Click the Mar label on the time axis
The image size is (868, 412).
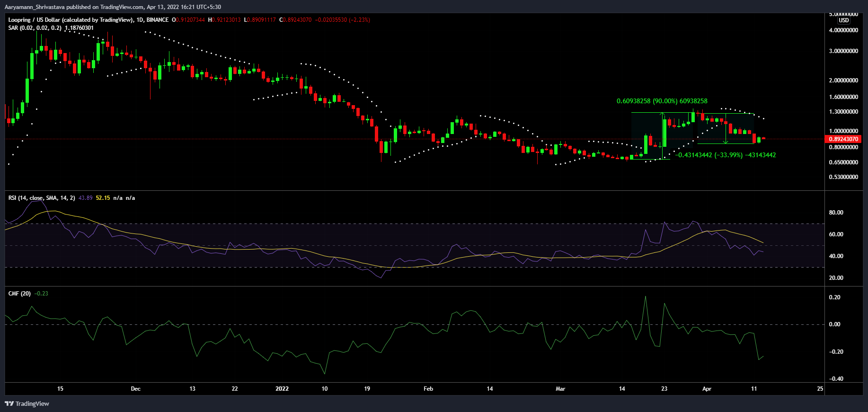(x=560, y=389)
